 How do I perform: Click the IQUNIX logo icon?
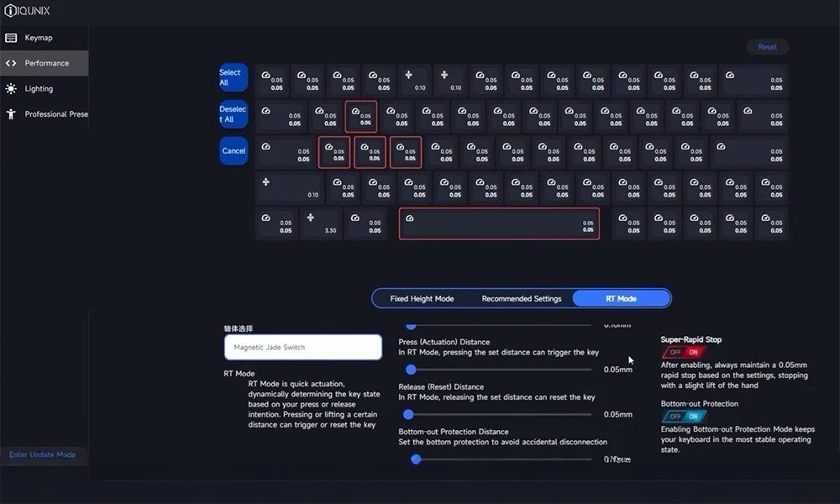pos(9,10)
